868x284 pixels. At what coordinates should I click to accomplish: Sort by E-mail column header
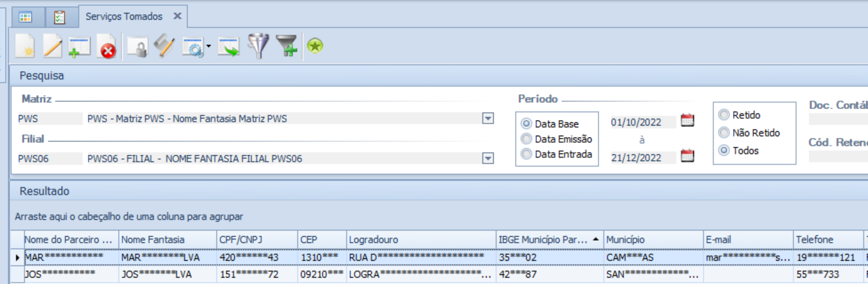click(748, 240)
